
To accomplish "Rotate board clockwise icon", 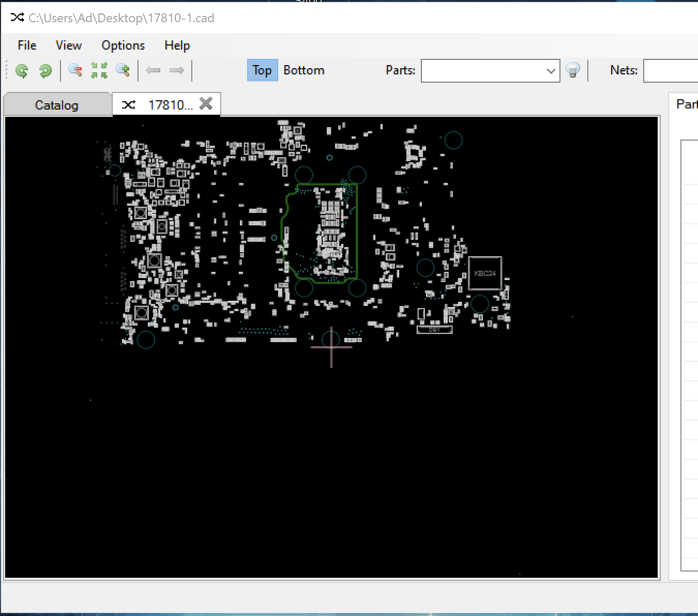I will click(x=45, y=70).
